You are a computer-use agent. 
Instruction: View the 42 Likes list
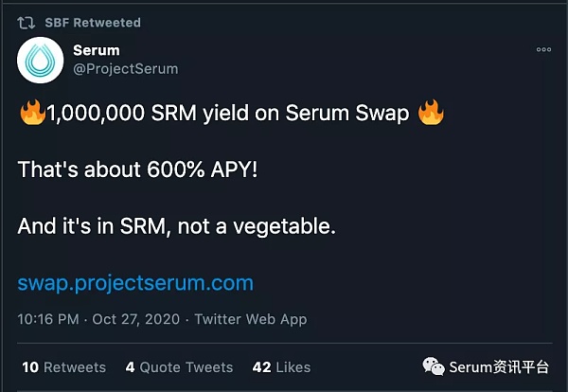[x=281, y=367]
